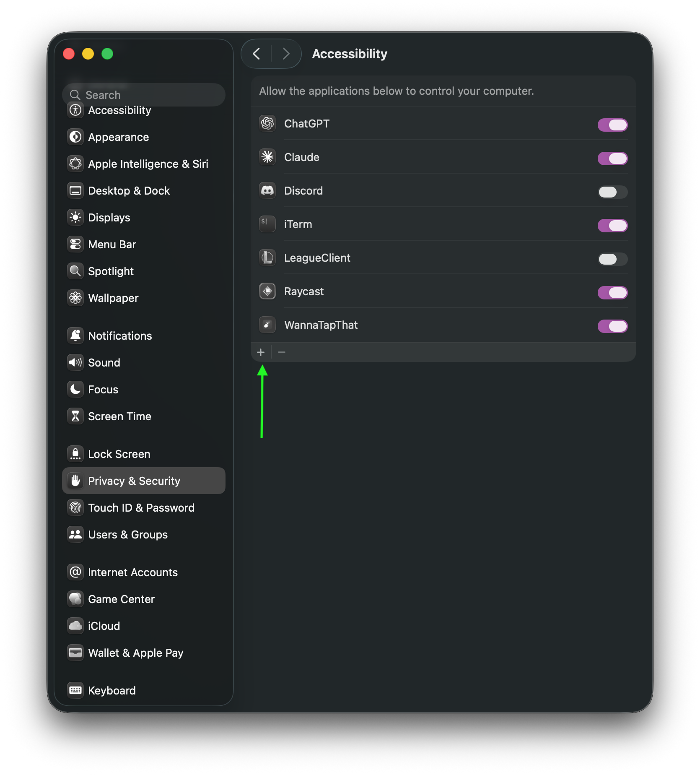Enable Discord accessibility toggle
This screenshot has width=700, height=775.
[612, 192]
